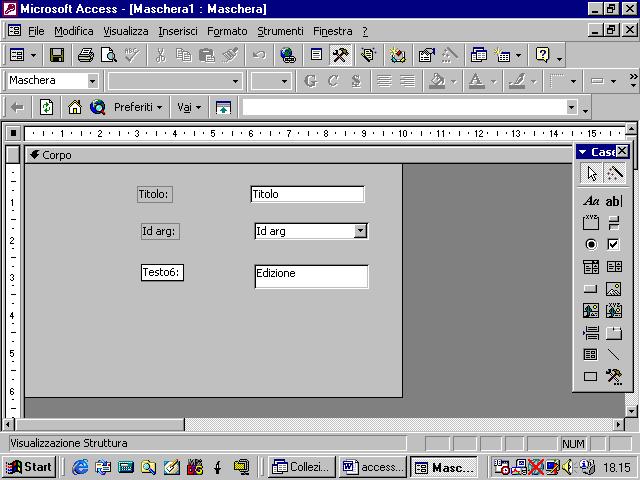Image resolution: width=640 pixels, height=480 pixels.
Task: Select the Label tool in the toolbox
Action: (x=591, y=201)
